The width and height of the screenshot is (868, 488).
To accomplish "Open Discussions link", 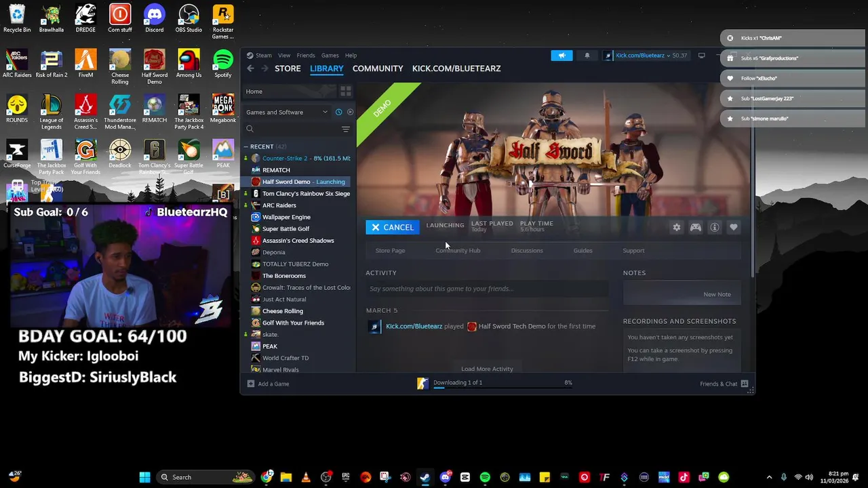I will (527, 251).
